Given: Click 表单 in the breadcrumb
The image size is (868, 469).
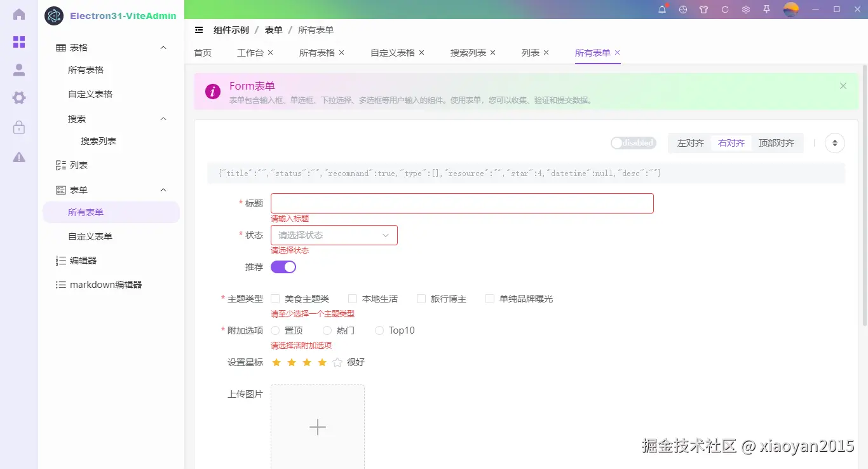Looking at the screenshot, I should pos(274,30).
